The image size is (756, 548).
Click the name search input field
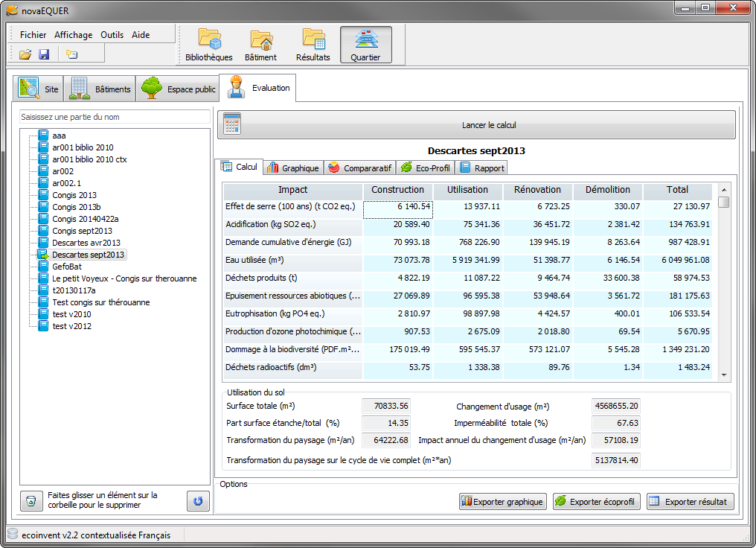[115, 117]
